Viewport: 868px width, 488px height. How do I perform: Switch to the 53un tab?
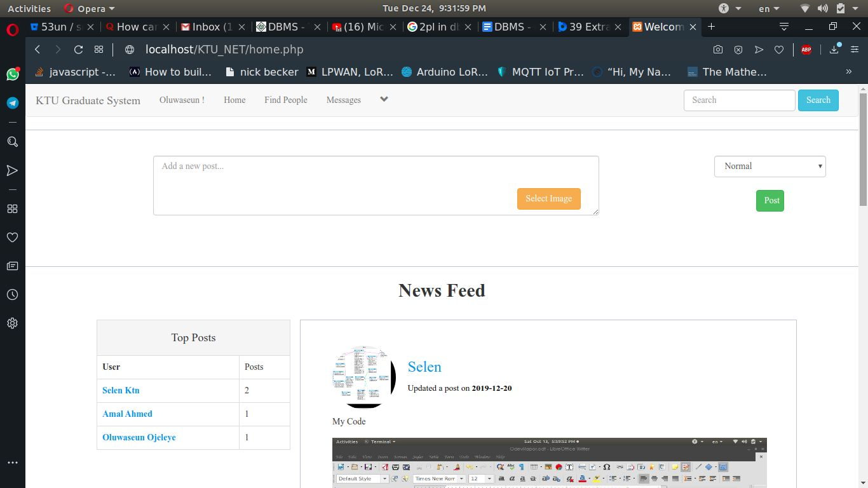[x=62, y=27]
